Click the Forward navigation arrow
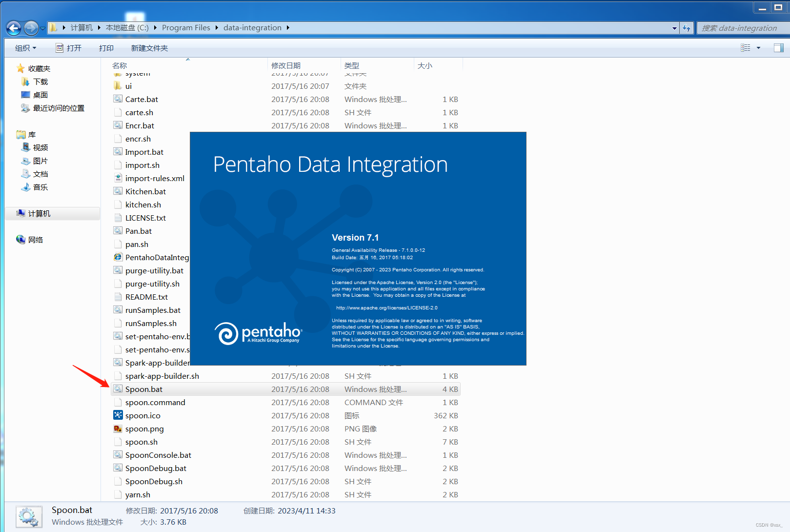 pyautogui.click(x=31, y=28)
